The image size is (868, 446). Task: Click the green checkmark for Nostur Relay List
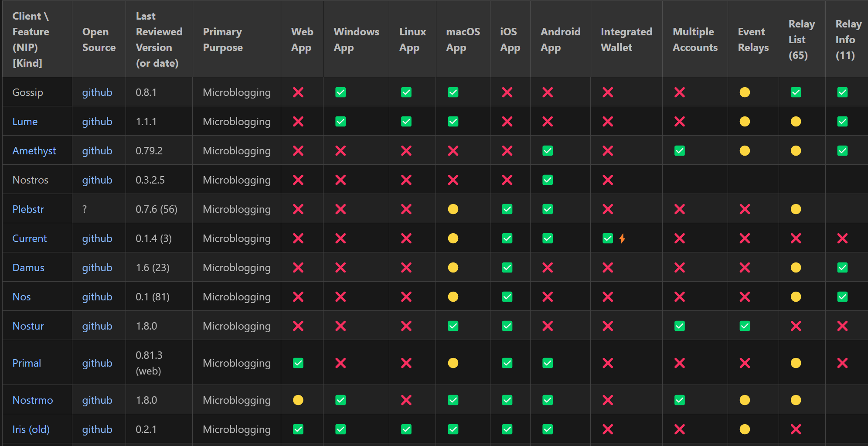pyautogui.click(x=745, y=326)
